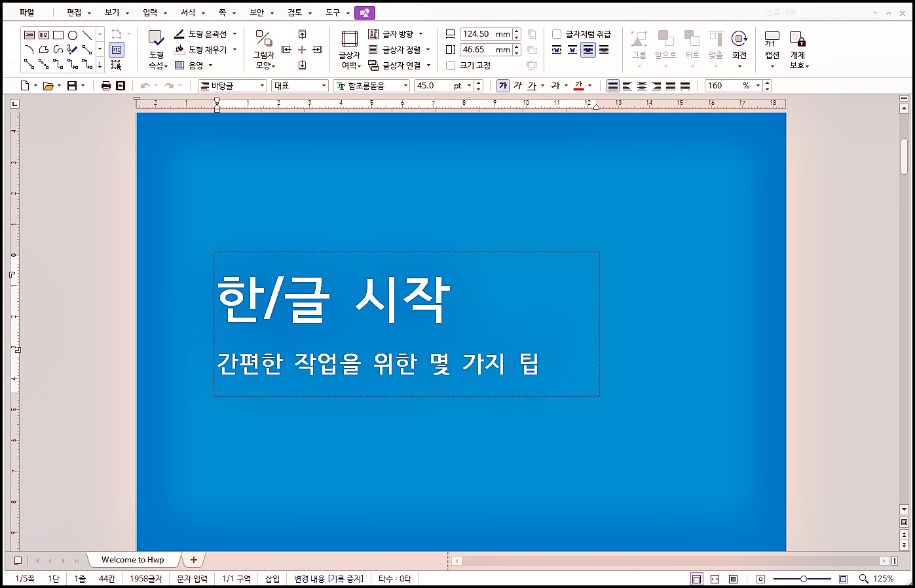Screen dimensions: 915x588
Task: Apply italic text formatting
Action: (x=517, y=86)
